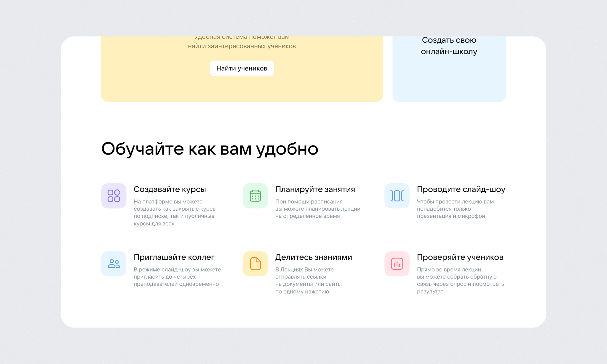Select the Делитесь знаниями heading
The width and height of the screenshot is (607, 364).
tap(314, 257)
